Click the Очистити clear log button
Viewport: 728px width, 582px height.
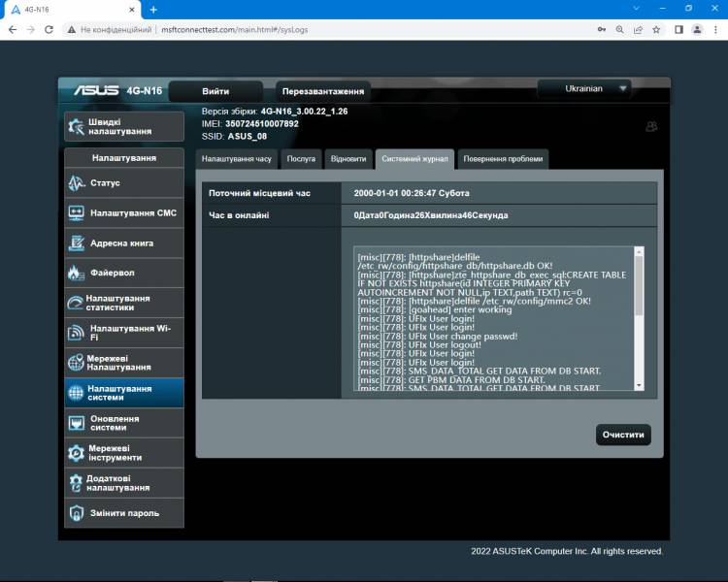tap(623, 435)
